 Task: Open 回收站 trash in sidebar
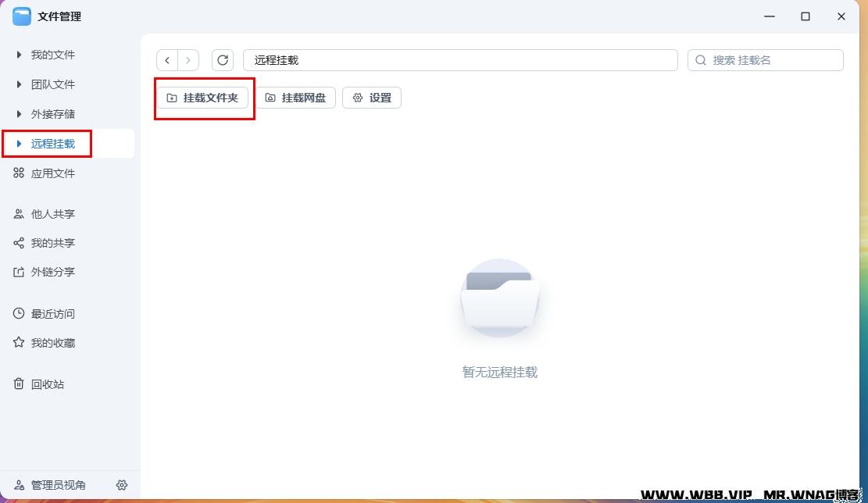tap(47, 384)
